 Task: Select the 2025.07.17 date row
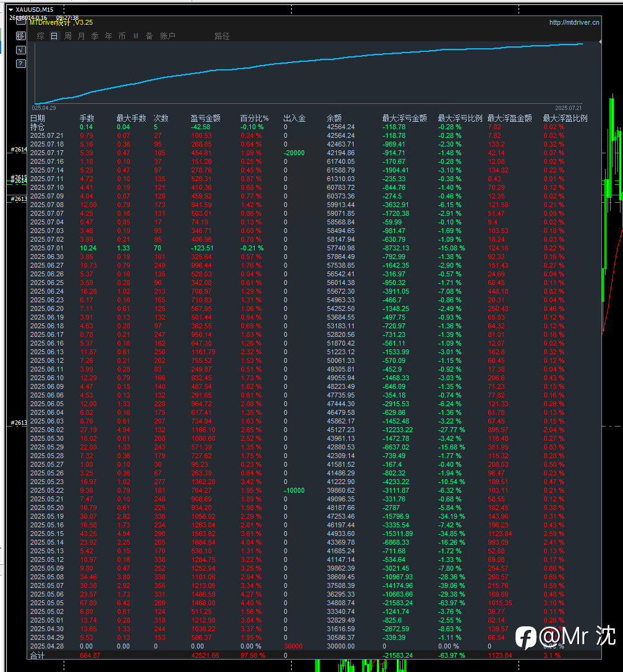47,153
